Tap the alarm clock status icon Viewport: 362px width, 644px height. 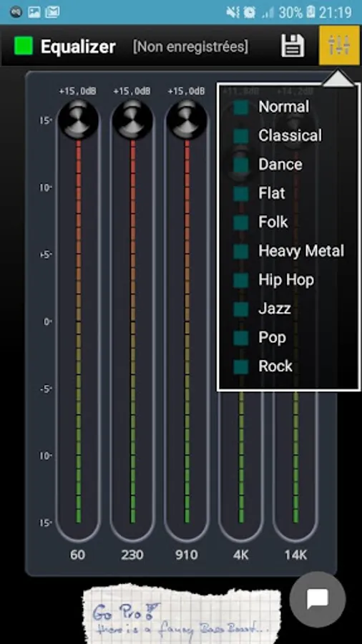coord(249,12)
